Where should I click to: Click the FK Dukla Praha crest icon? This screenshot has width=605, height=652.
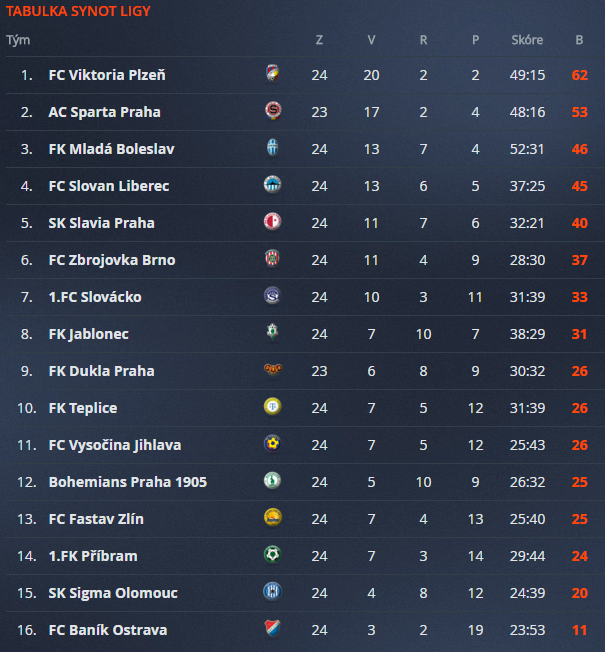coord(273,371)
